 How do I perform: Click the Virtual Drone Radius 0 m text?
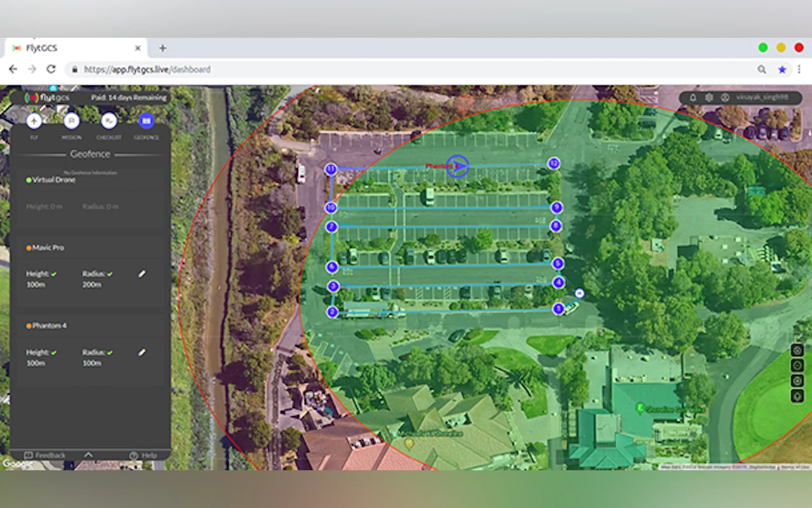tap(101, 207)
